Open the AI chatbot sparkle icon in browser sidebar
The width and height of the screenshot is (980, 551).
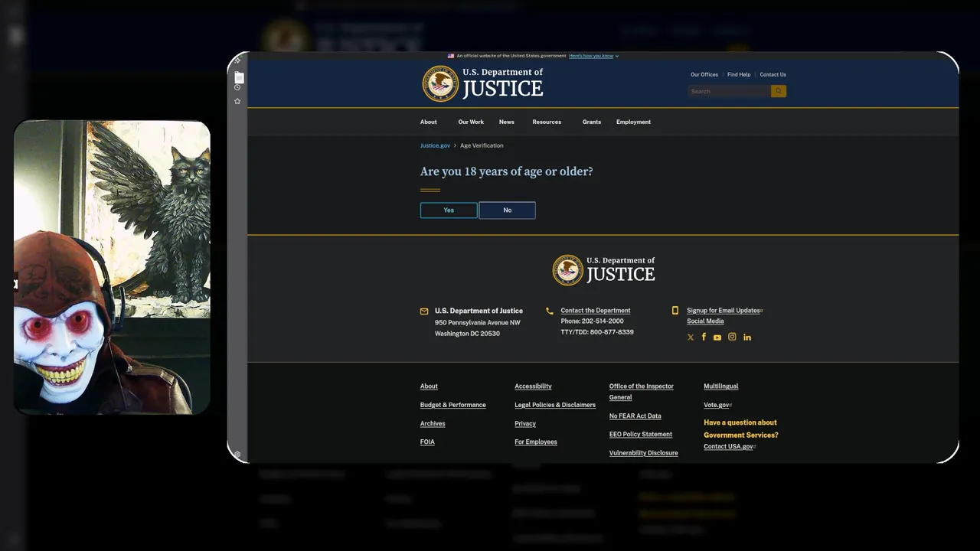(x=237, y=60)
